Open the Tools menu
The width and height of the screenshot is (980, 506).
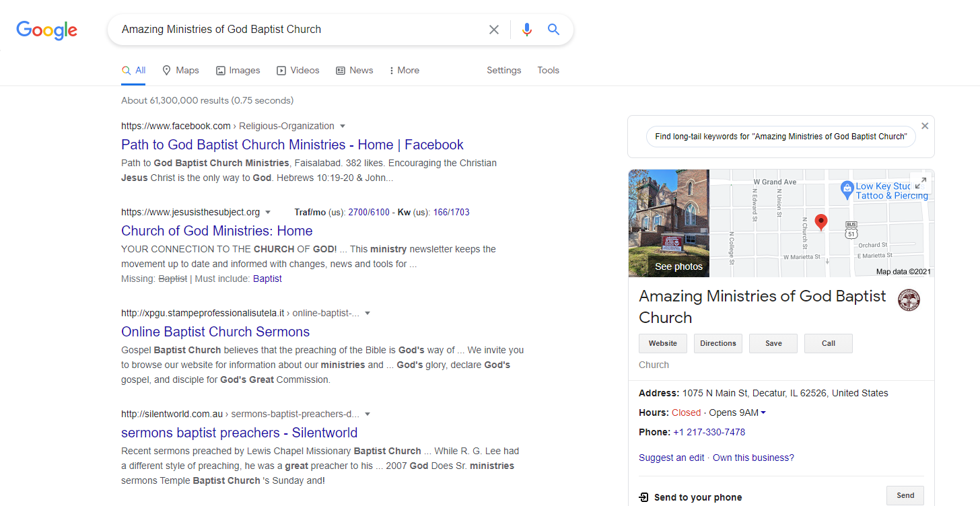pos(548,70)
